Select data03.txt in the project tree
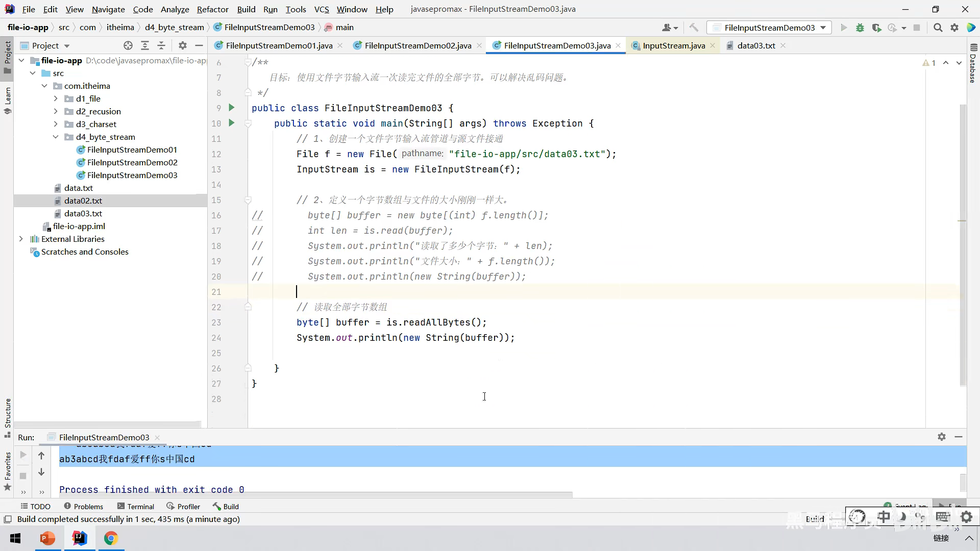Viewport: 980px width, 551px height. tap(83, 213)
